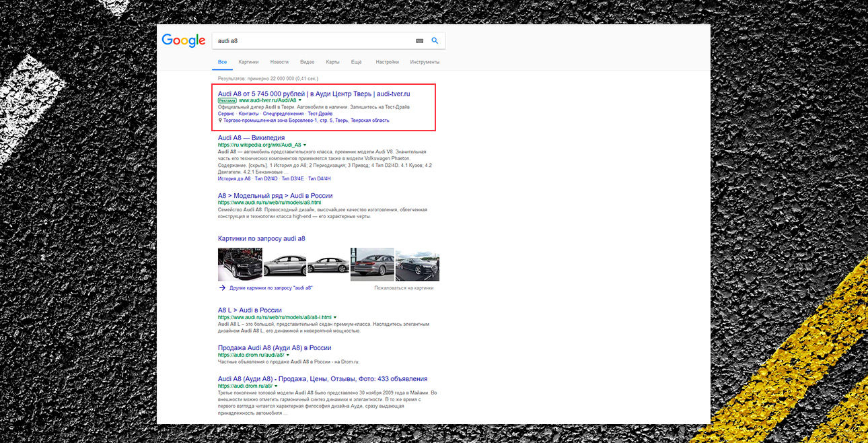This screenshot has height=443, width=868.
Task: Open the Audi A8 Wikipedia result
Action: (251, 137)
